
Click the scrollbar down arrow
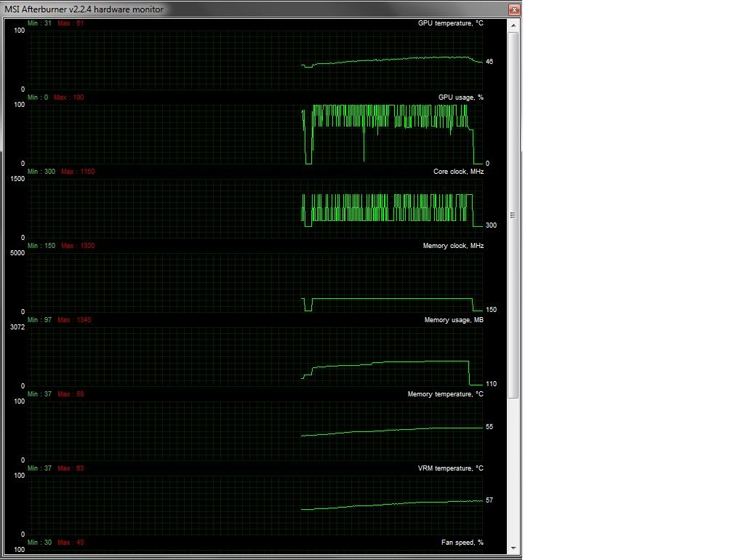pos(513,548)
